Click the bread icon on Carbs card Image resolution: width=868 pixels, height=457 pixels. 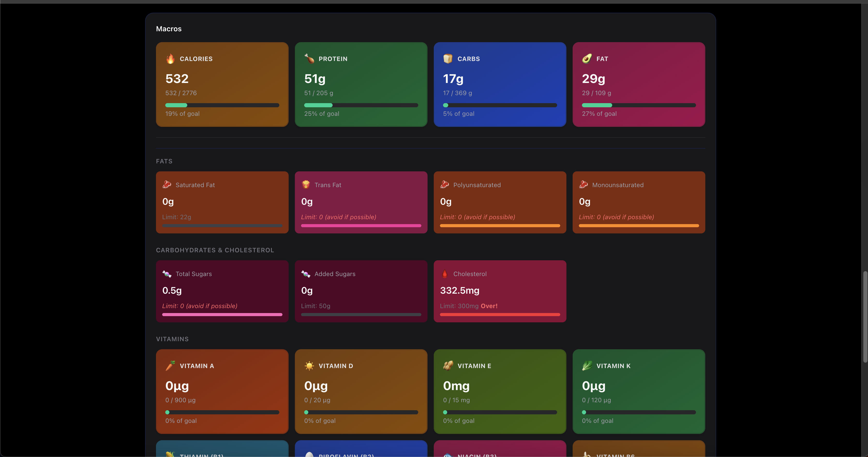pyautogui.click(x=448, y=59)
